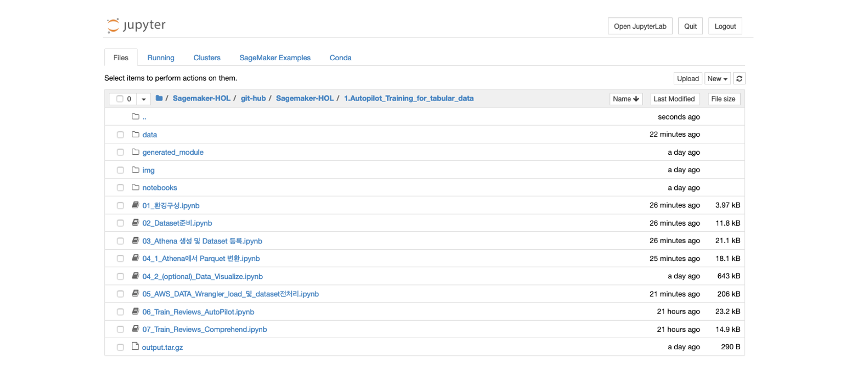Open 03_Athena 생성 및 Dataset 등록.ipynb
Screen dimensions: 868x384
(x=202, y=241)
